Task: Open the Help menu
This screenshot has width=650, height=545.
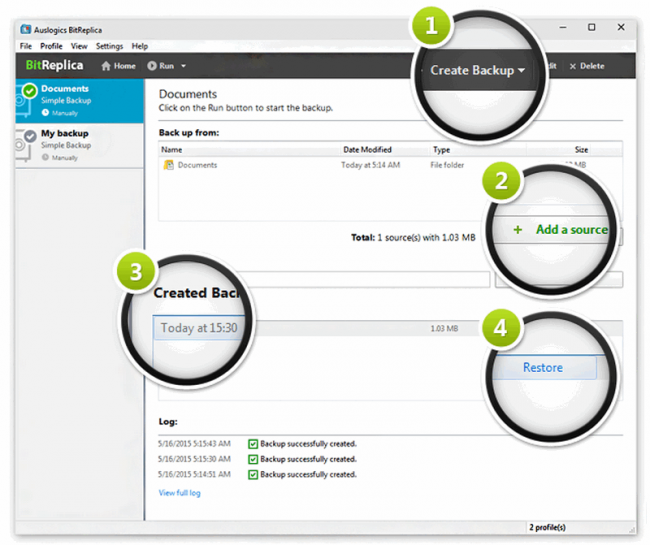Action: tap(140, 46)
